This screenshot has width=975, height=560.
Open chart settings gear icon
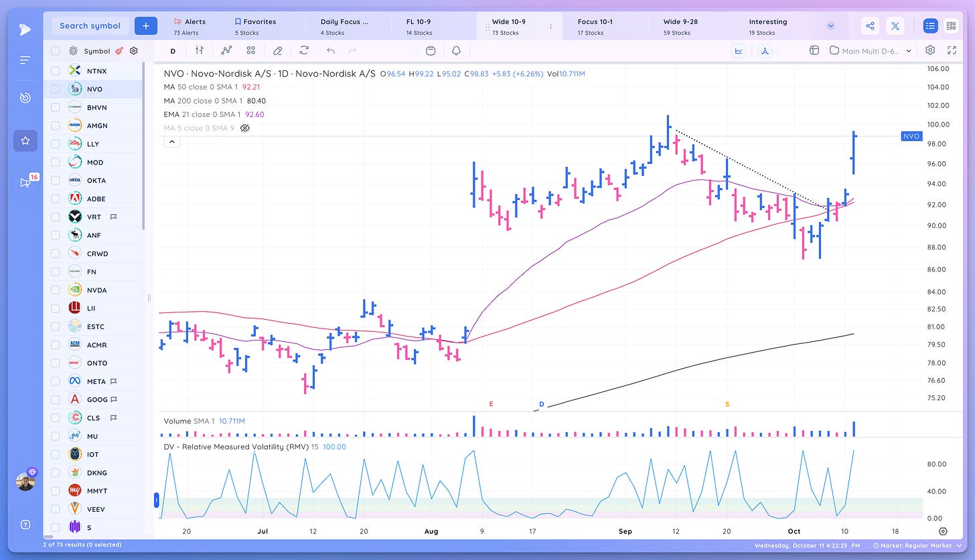930,50
